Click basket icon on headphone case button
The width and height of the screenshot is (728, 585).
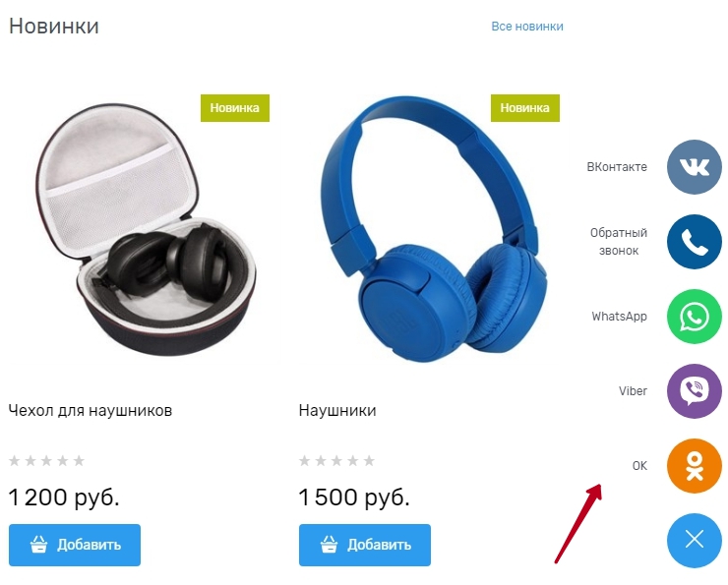(39, 545)
